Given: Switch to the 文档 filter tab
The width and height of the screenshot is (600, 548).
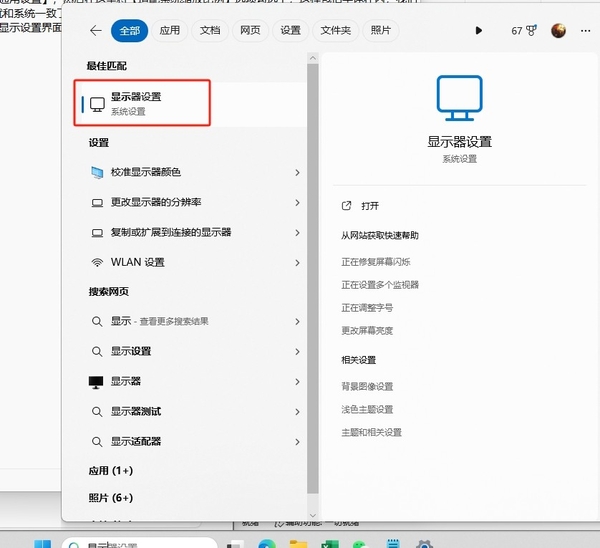Looking at the screenshot, I should [x=210, y=31].
